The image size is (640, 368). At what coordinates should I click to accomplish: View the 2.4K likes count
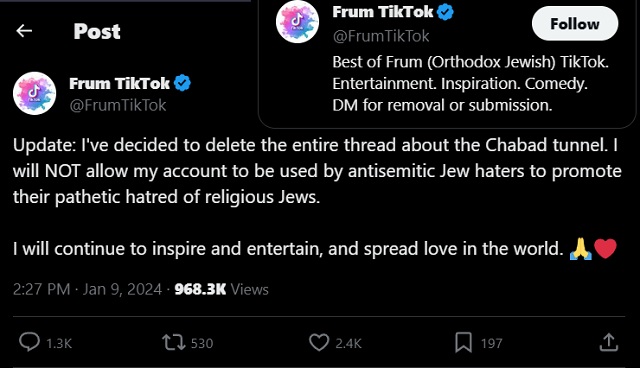pyautogui.click(x=349, y=344)
